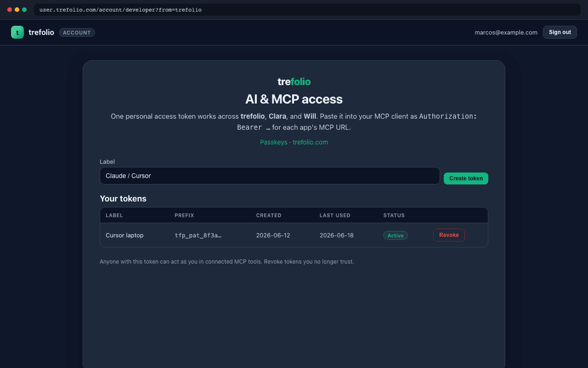
Task: Click marcos@example.com email in header
Action: click(x=506, y=32)
